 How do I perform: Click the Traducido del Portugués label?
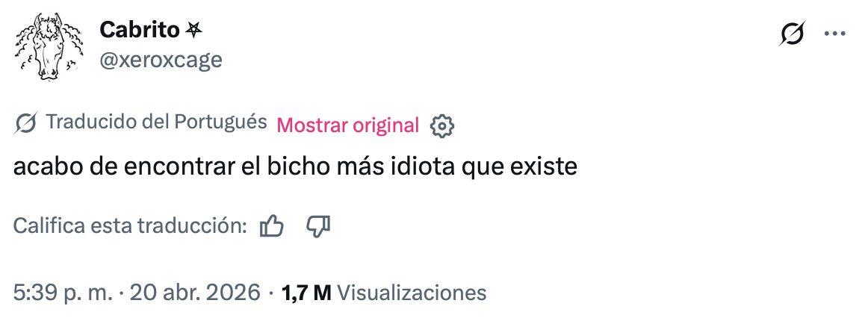coord(156,122)
